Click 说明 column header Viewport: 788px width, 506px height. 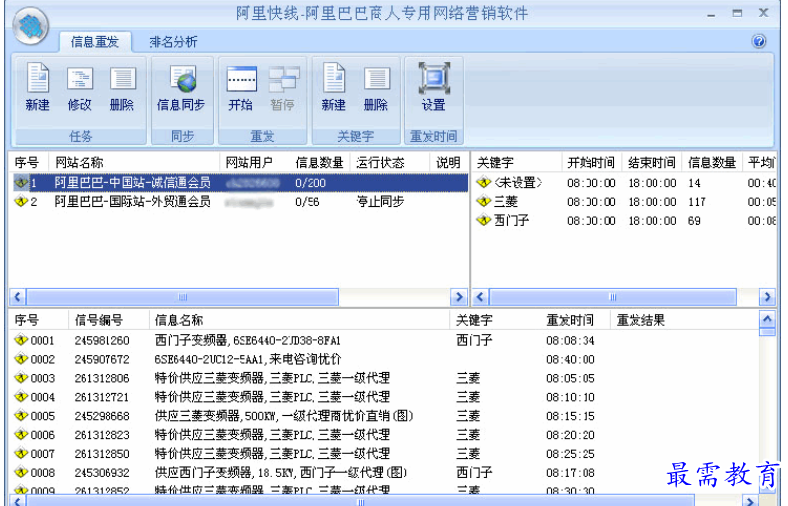point(449,163)
